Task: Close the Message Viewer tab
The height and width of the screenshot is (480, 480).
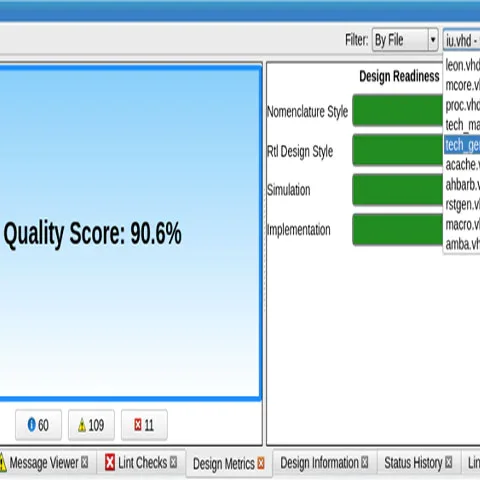Action: coord(85,462)
